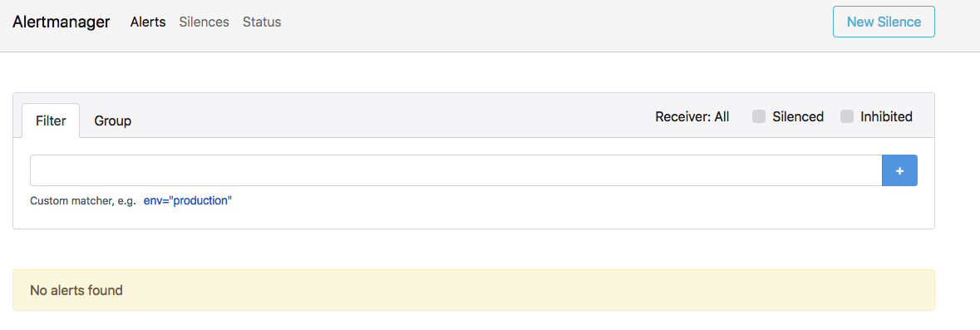Go to the Alerts page
The height and width of the screenshot is (330, 980).
click(x=148, y=22)
